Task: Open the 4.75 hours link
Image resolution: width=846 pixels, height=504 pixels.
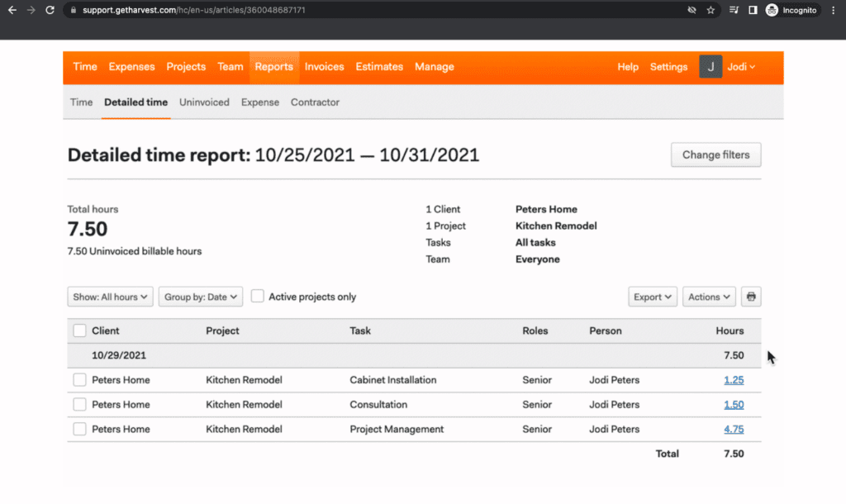Action: [x=733, y=430]
